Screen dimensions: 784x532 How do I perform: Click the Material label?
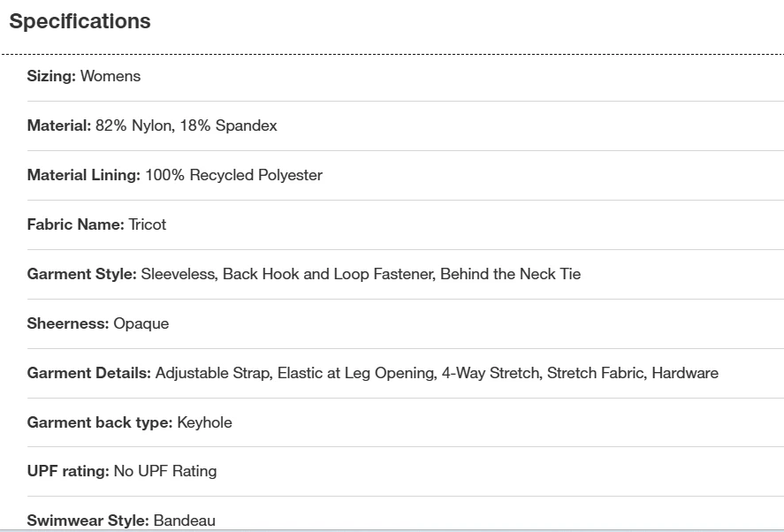click(x=59, y=125)
